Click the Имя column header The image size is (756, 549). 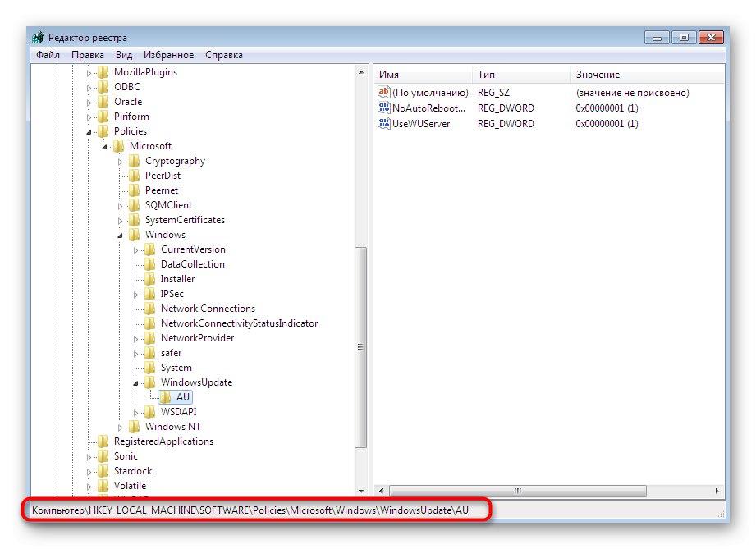424,75
